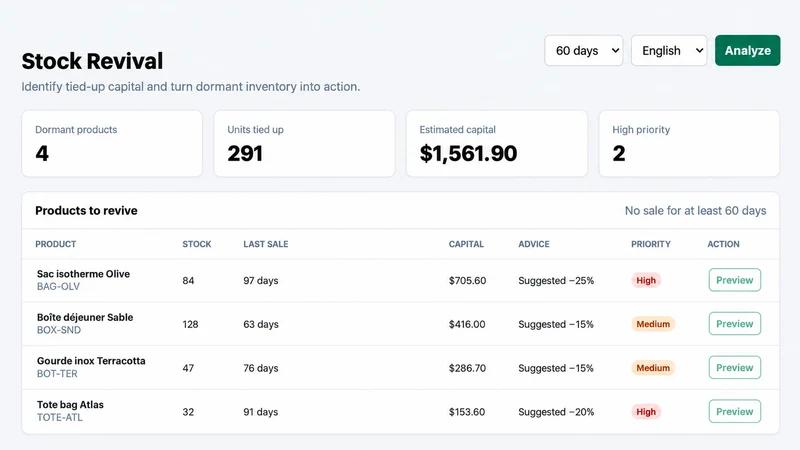Preview action for Boîte déjeuner Sable
The width and height of the screenshot is (800, 450).
coord(735,323)
